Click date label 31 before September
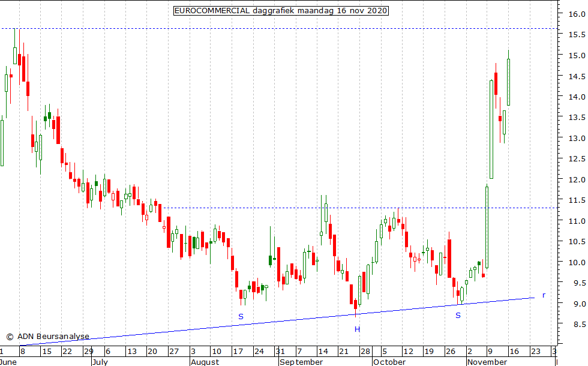The width and height of the screenshot is (588, 366). click(280, 352)
